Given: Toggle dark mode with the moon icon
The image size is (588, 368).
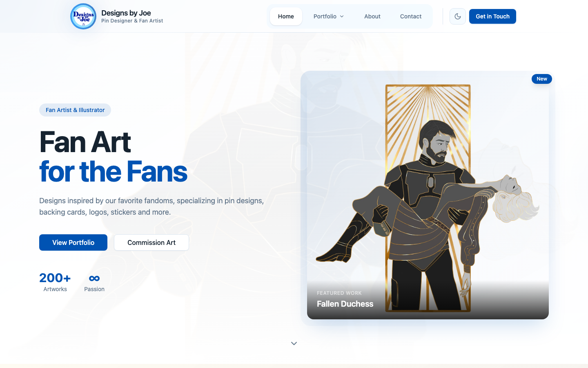Looking at the screenshot, I should [458, 16].
